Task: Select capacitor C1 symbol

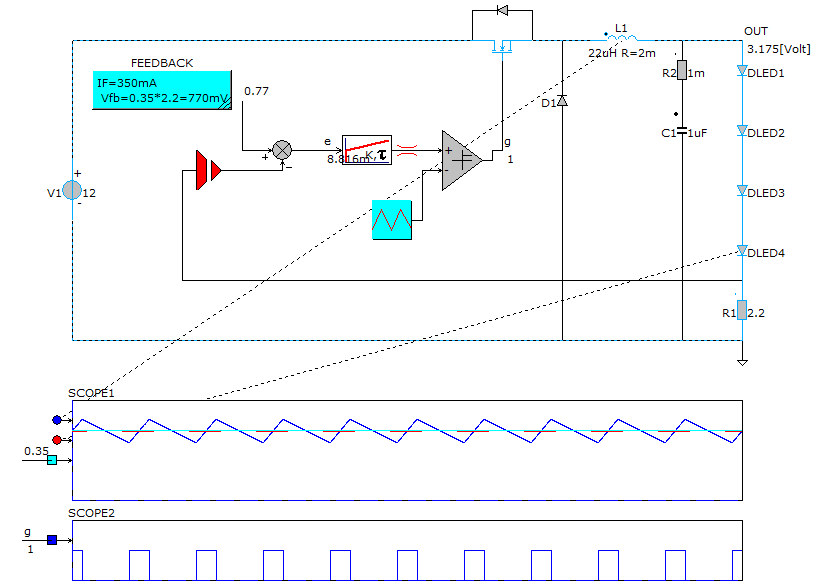Action: click(x=682, y=131)
